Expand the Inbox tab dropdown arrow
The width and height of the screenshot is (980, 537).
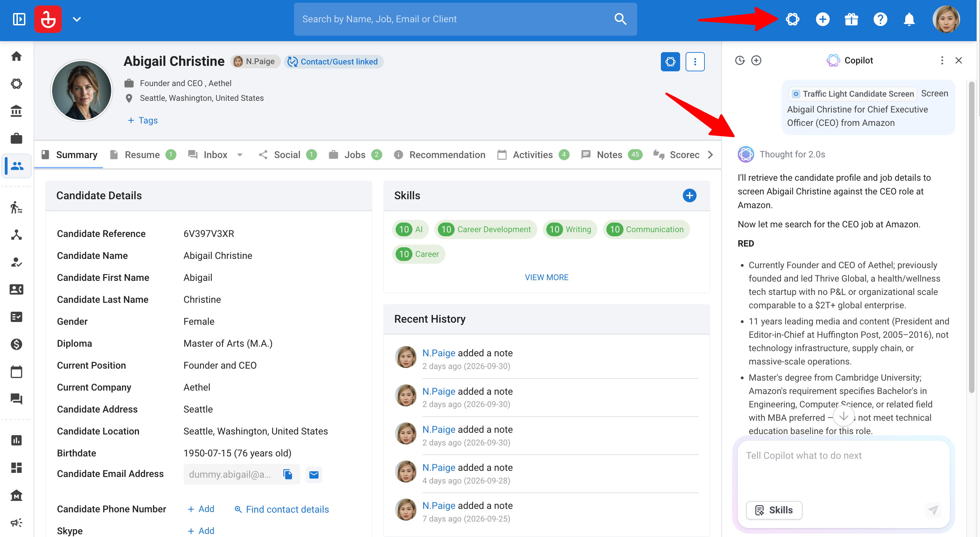coord(240,155)
